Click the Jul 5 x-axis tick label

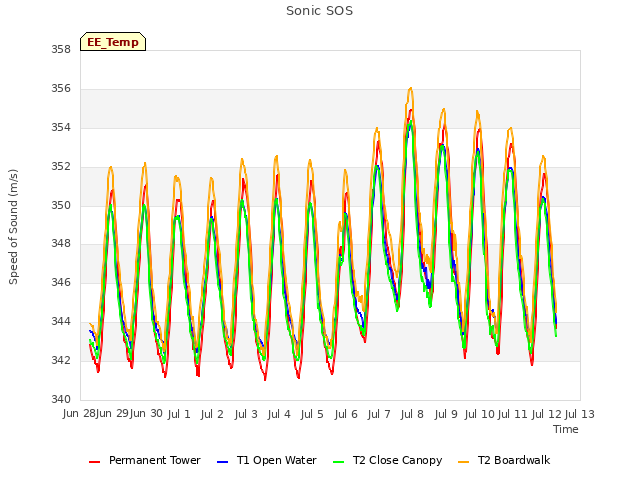pyautogui.click(x=312, y=414)
